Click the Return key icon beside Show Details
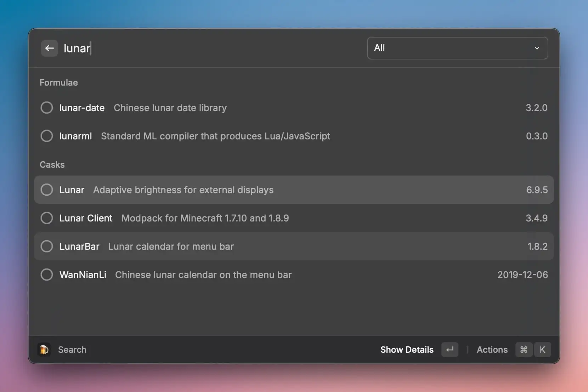This screenshot has height=392, width=588. tap(450, 350)
